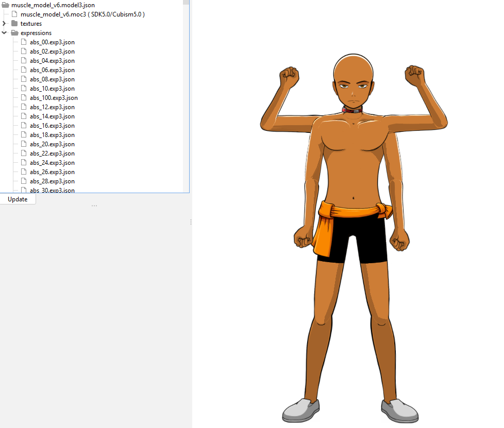
Task: Click the file icon beside abs_00.exp3.json
Action: 24,42
